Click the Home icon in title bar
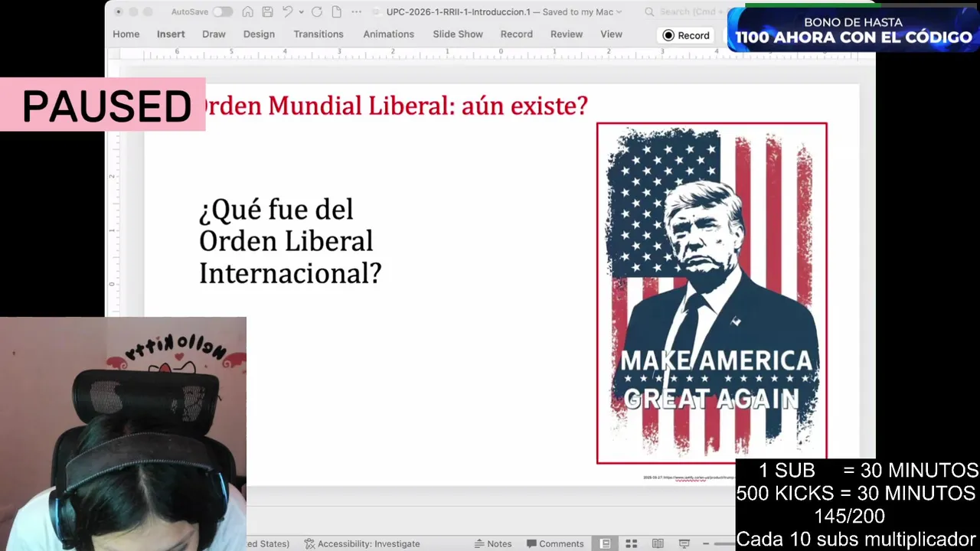Image resolution: width=980 pixels, height=551 pixels. [247, 11]
